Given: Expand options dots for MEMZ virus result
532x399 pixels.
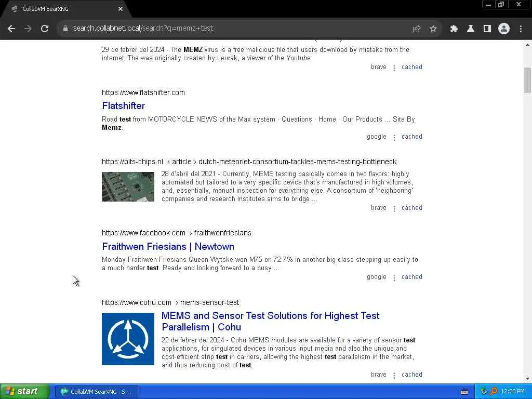Looking at the screenshot, I should pos(394,68).
